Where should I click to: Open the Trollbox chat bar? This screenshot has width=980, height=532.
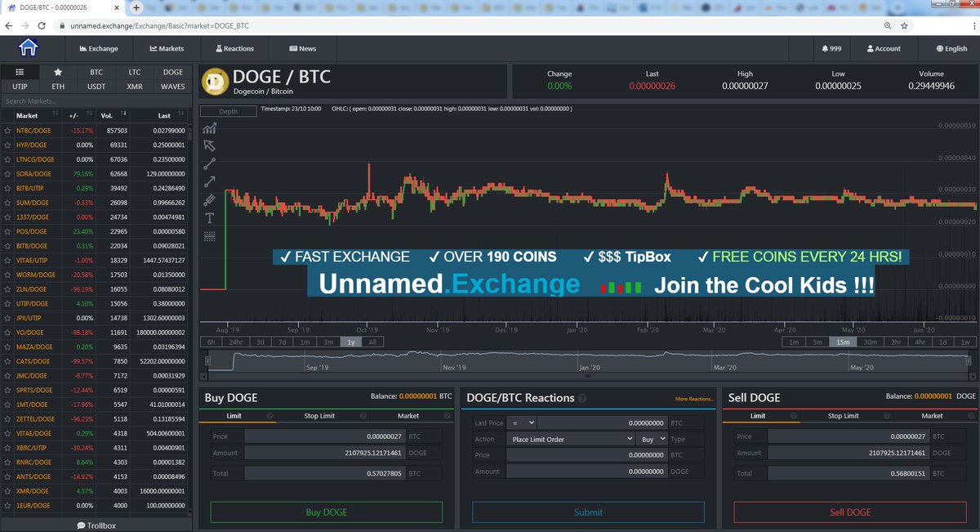pos(96,525)
